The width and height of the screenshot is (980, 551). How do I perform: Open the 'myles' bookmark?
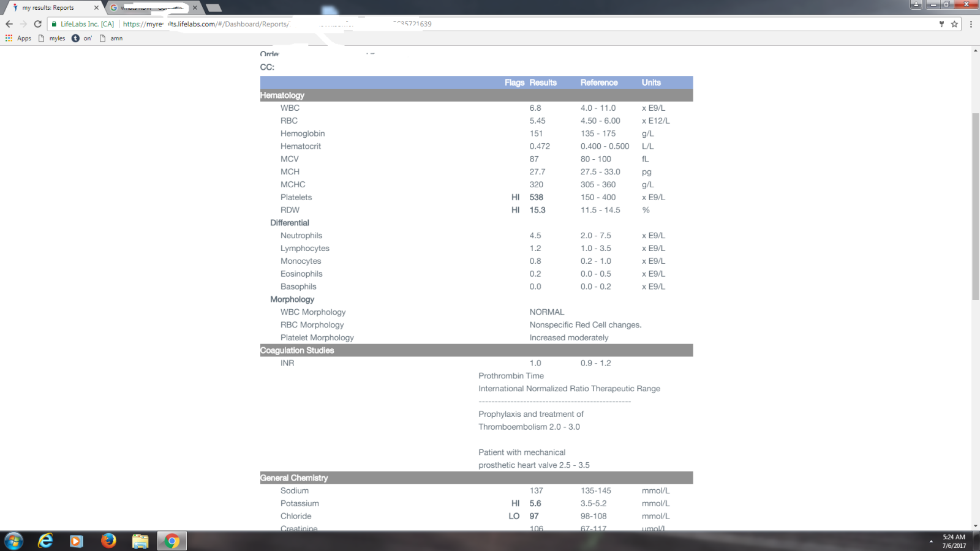52,38
